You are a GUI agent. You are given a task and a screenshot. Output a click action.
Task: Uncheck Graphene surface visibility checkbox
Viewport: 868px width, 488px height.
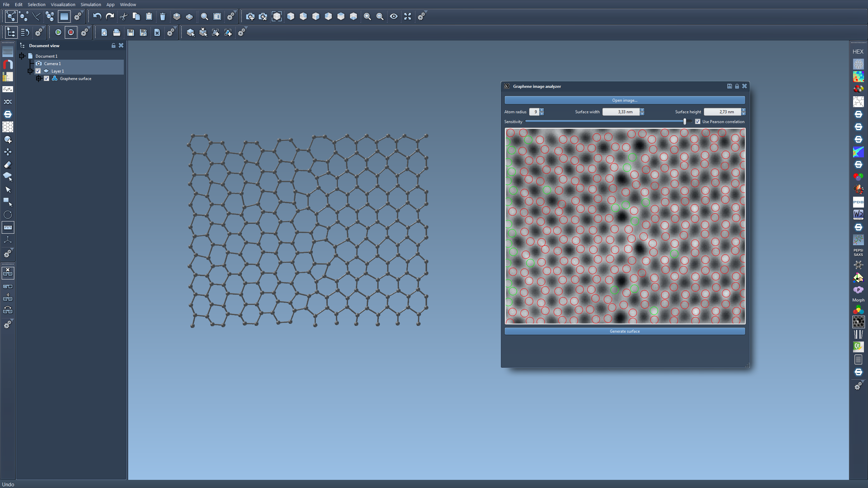click(47, 78)
